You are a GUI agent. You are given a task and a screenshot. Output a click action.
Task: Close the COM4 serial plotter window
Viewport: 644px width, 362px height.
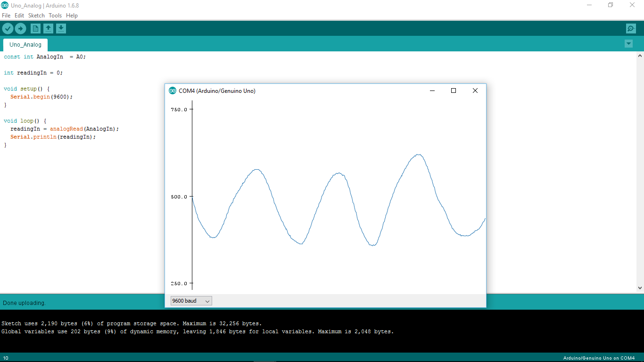coord(475,91)
